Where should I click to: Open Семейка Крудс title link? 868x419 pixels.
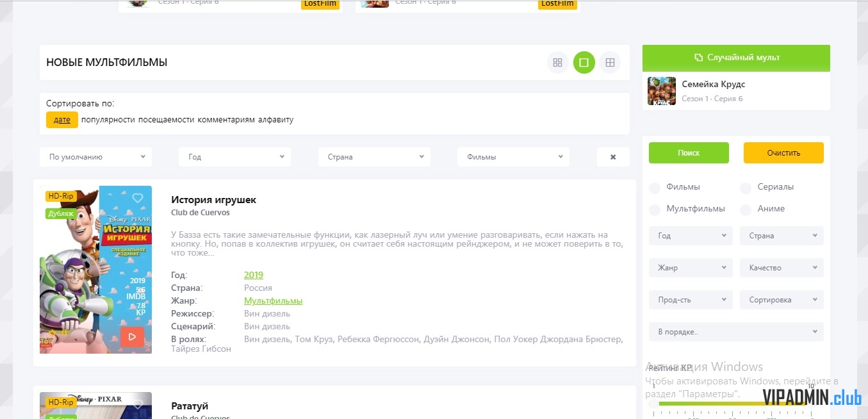713,84
